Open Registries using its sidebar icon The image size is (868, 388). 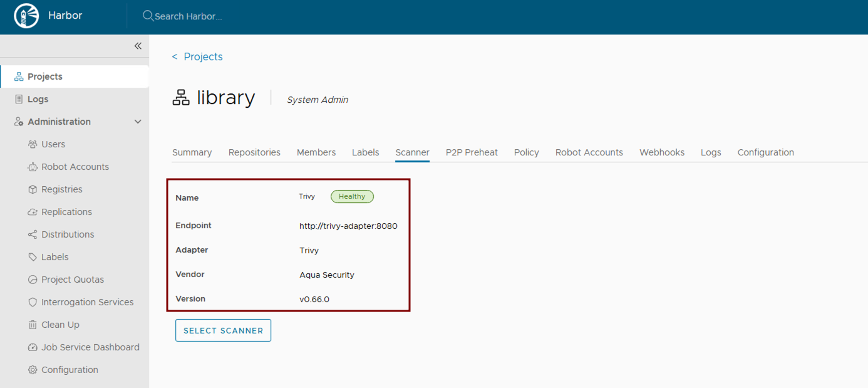[x=32, y=189]
